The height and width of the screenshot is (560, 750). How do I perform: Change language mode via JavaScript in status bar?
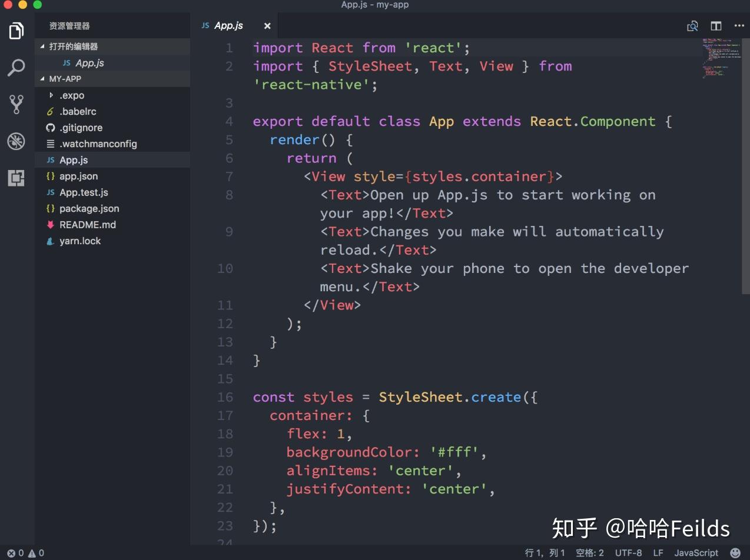pos(696,553)
